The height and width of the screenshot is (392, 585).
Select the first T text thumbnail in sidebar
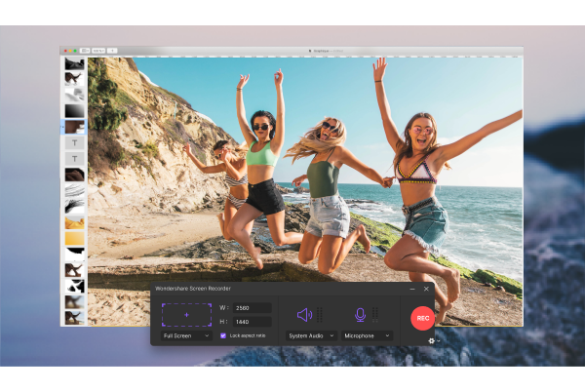[75, 142]
